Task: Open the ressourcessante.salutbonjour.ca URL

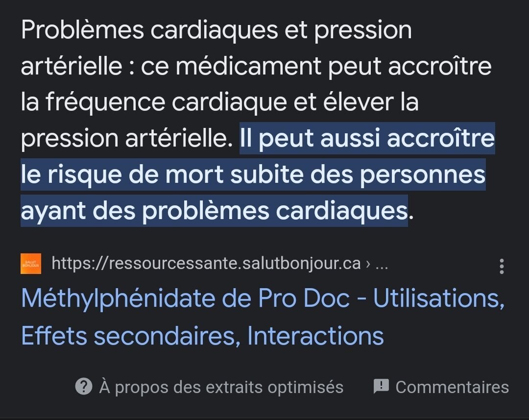Action: pos(206,264)
